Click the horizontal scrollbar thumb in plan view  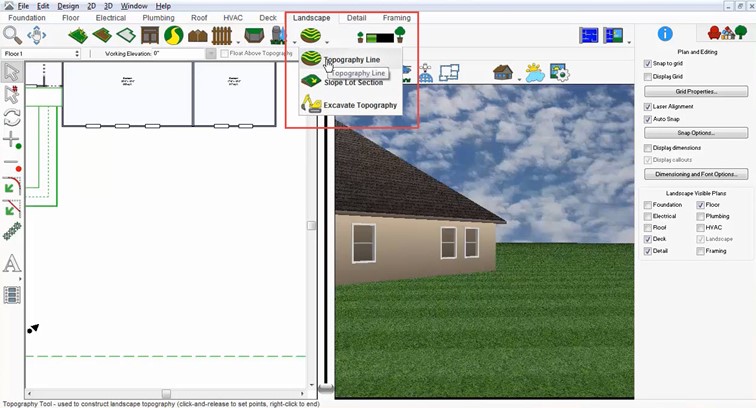[166, 394]
